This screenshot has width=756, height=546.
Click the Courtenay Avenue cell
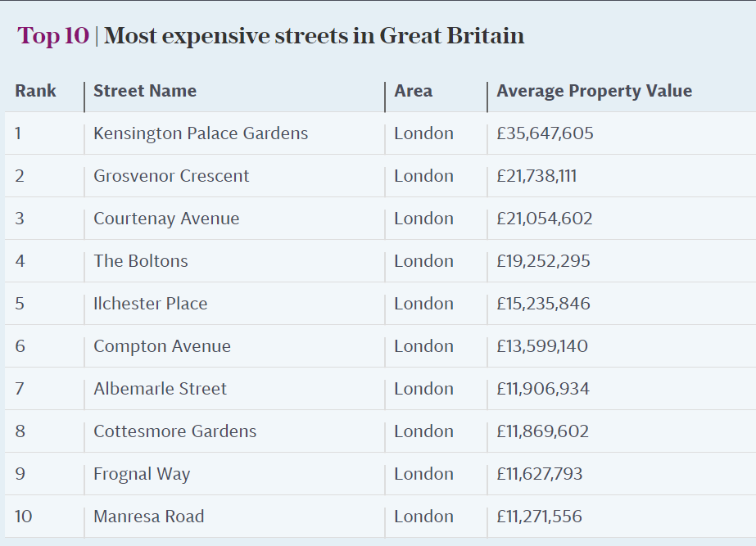[x=166, y=219]
